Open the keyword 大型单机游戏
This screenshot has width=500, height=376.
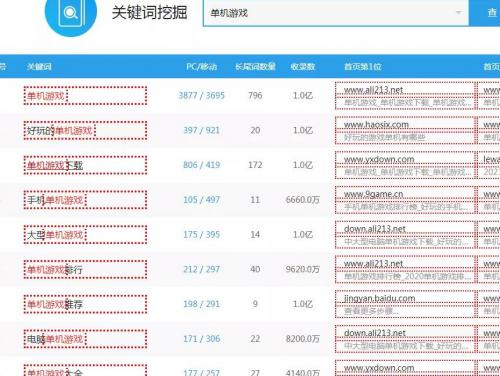[x=55, y=235]
